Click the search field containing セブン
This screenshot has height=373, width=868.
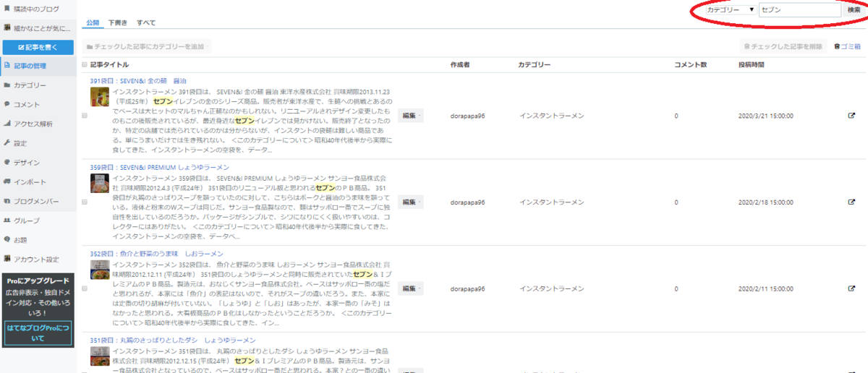pyautogui.click(x=800, y=10)
